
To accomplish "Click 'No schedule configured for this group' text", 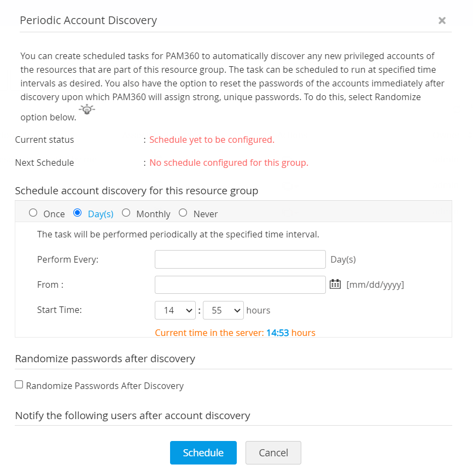I will (229, 162).
